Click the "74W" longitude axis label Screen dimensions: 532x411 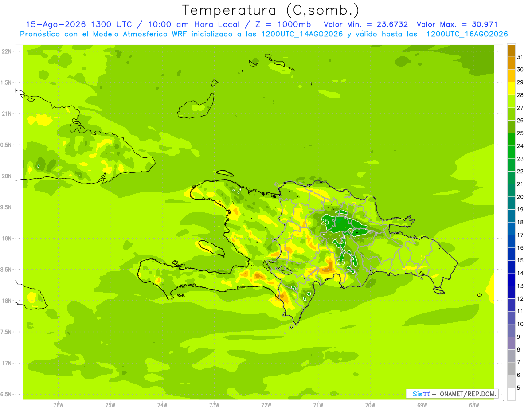162,405
